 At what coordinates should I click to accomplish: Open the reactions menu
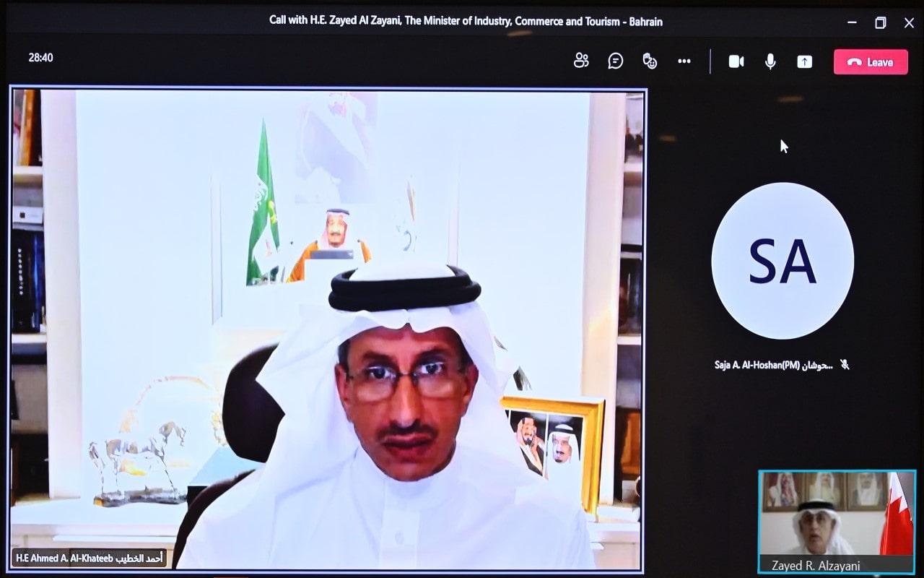(650, 61)
